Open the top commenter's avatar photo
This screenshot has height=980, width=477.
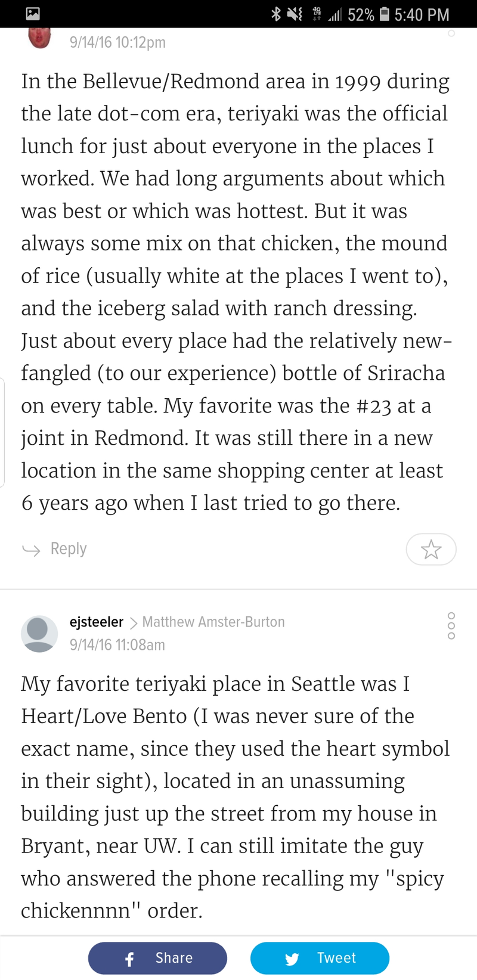click(x=40, y=38)
